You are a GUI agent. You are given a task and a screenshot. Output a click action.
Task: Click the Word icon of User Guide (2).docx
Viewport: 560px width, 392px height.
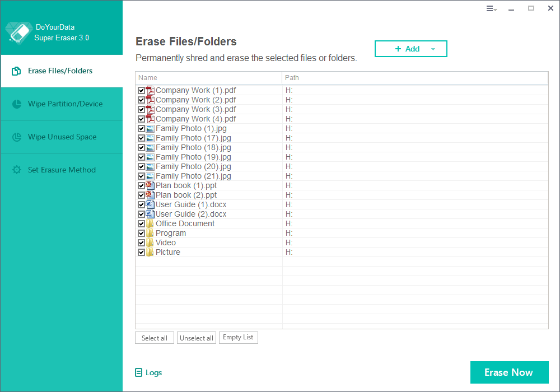pyautogui.click(x=150, y=214)
